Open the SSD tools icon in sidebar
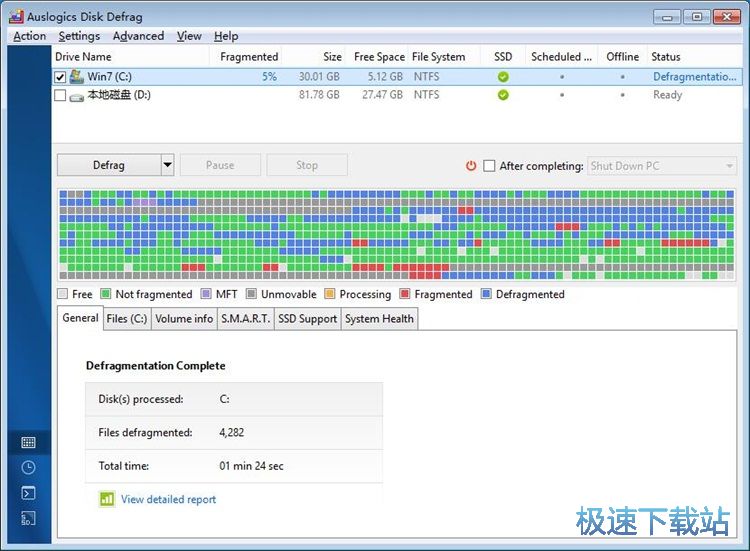Image resolution: width=750 pixels, height=551 pixels. pyautogui.click(x=28, y=518)
